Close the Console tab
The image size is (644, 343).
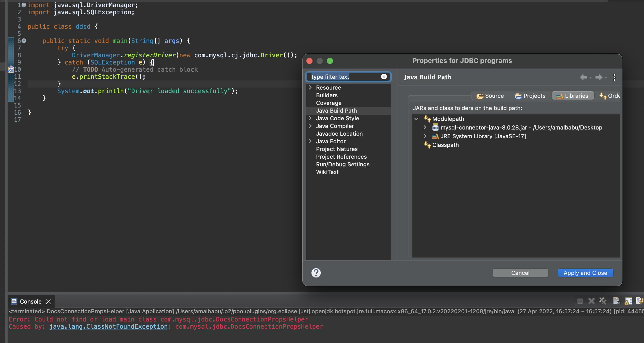point(48,302)
